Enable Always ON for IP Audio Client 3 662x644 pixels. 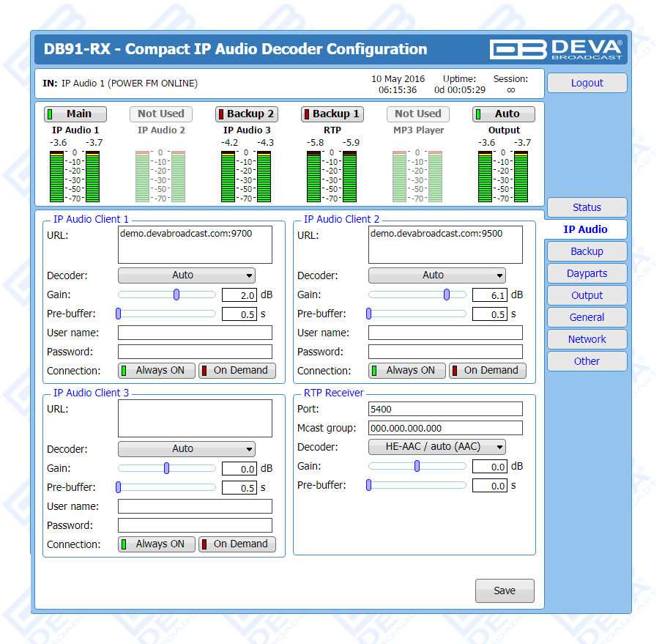[x=157, y=544]
